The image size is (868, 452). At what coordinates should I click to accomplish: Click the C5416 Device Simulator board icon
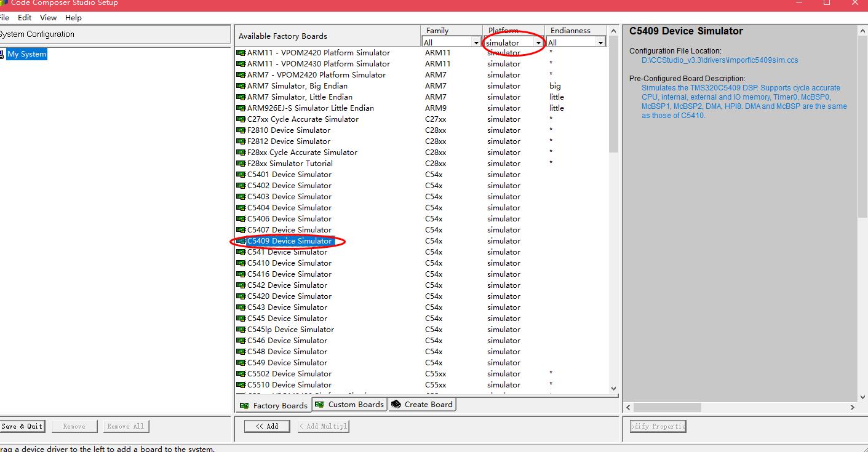point(241,274)
